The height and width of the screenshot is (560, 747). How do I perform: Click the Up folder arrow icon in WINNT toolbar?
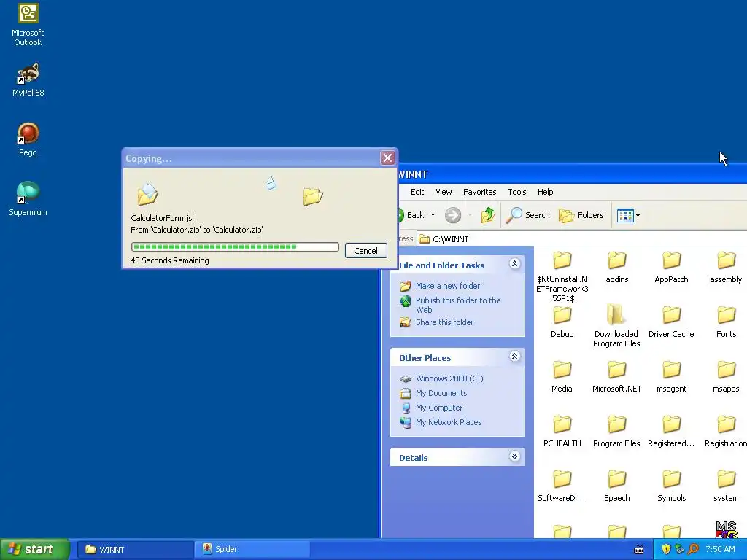[x=487, y=215]
